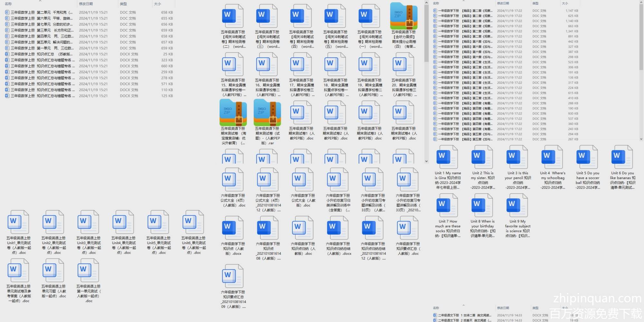This screenshot has height=322, width=644.
Task: Open 五年级英语上册 Unit1 单元测试卷 file icon
Action: click(x=18, y=222)
